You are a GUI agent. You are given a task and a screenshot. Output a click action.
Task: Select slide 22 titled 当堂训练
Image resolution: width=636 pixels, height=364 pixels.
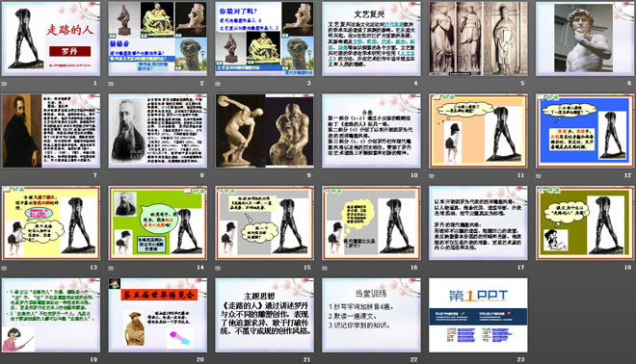coord(371,315)
